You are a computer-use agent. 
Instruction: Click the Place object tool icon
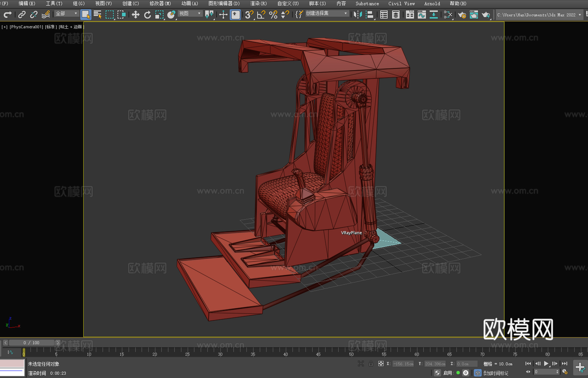tap(171, 14)
